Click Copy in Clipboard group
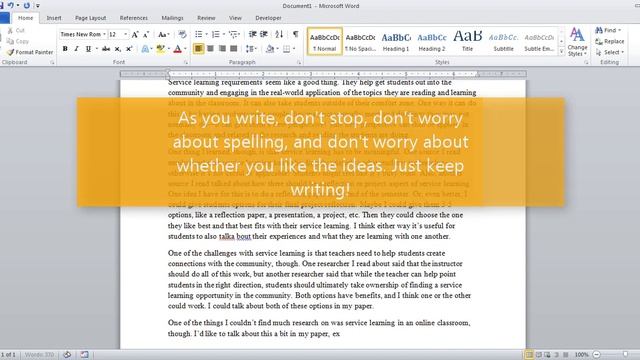This screenshot has width=640, height=360. 18,41
